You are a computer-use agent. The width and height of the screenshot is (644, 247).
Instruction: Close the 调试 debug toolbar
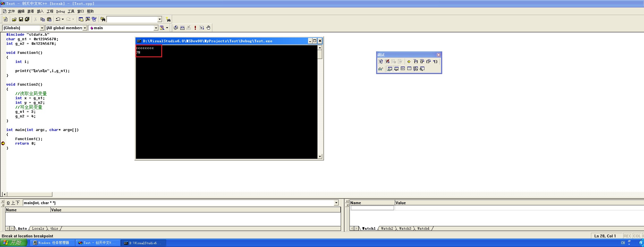[438, 55]
